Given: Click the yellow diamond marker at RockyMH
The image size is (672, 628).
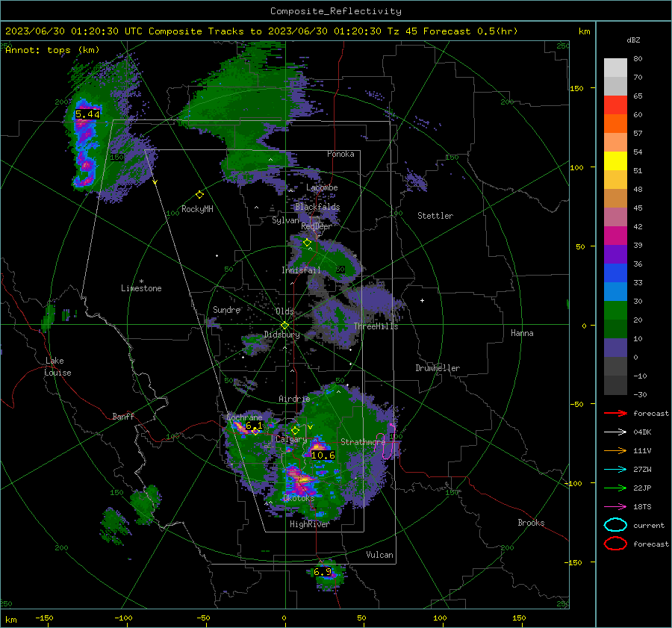Looking at the screenshot, I should pyautogui.click(x=199, y=195).
